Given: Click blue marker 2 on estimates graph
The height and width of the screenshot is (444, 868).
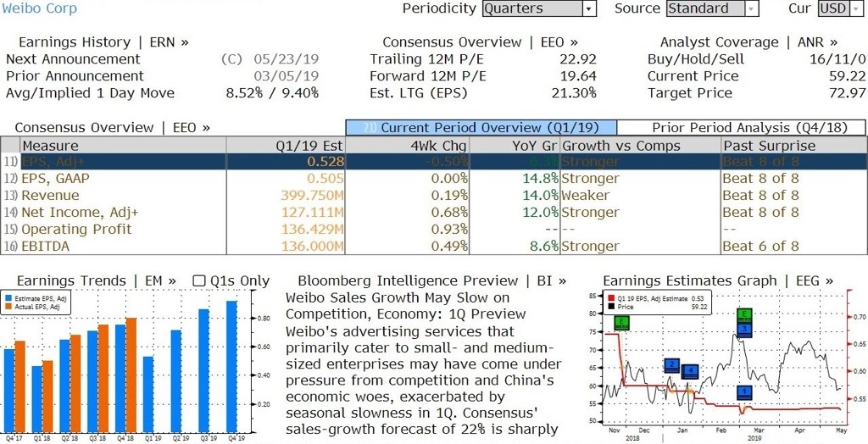Looking at the screenshot, I should click(672, 365).
